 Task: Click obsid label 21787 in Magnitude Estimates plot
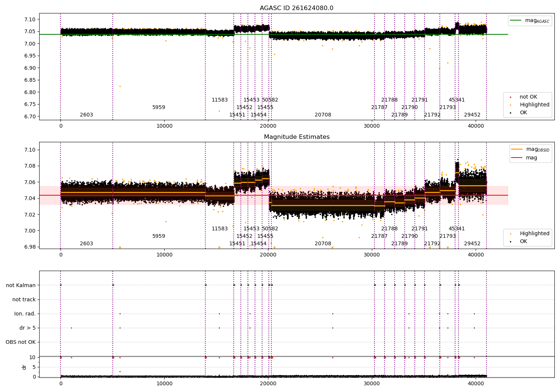[x=379, y=236]
